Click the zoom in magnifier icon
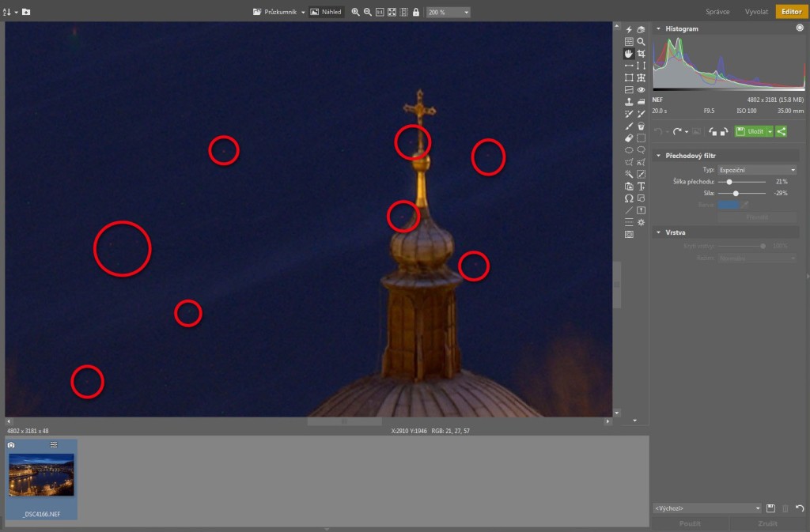810x532 pixels. 355,12
